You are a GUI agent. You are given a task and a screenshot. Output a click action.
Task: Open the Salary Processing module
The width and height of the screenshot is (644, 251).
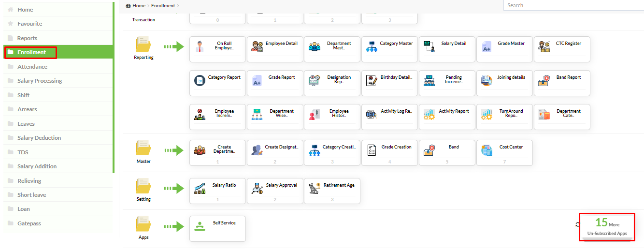58,81
